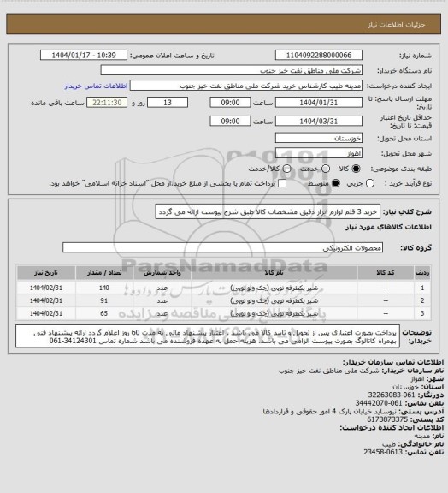Click the delivery city field اهواز
Viewport: 448px width, 493px height.
(x=319, y=153)
